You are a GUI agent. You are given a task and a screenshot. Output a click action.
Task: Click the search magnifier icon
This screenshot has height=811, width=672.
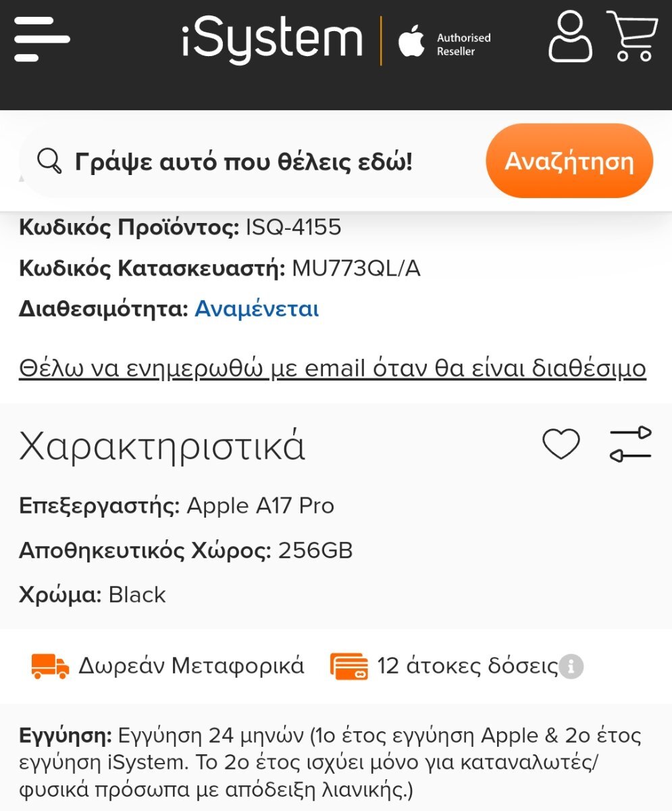point(49,162)
